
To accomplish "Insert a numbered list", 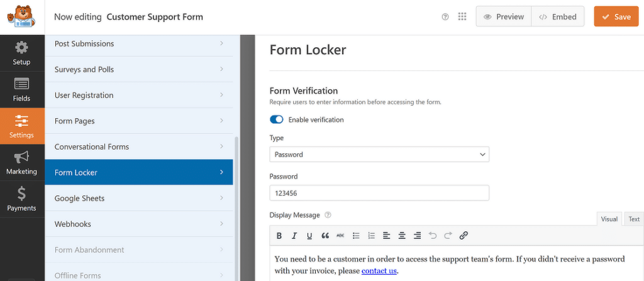I will coord(371,236).
